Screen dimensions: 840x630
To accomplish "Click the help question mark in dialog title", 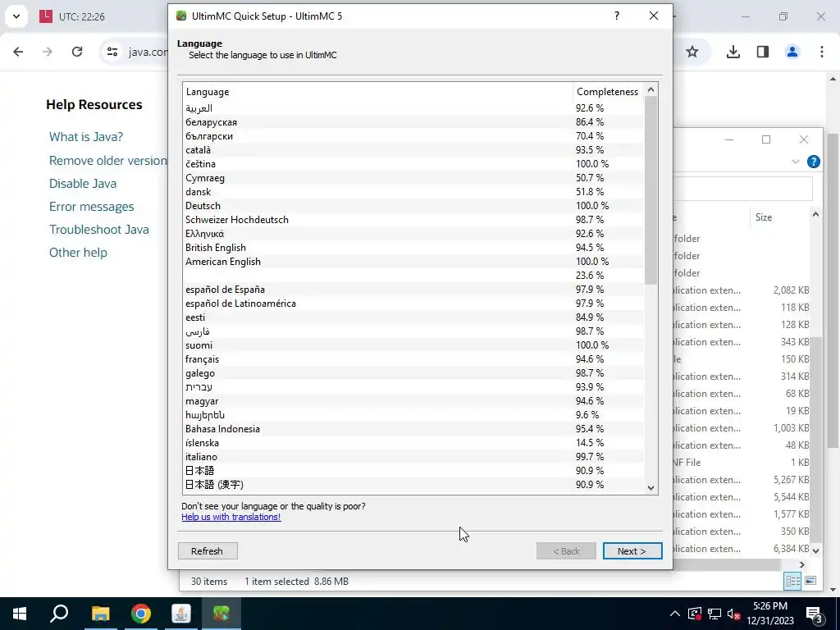I will click(617, 16).
